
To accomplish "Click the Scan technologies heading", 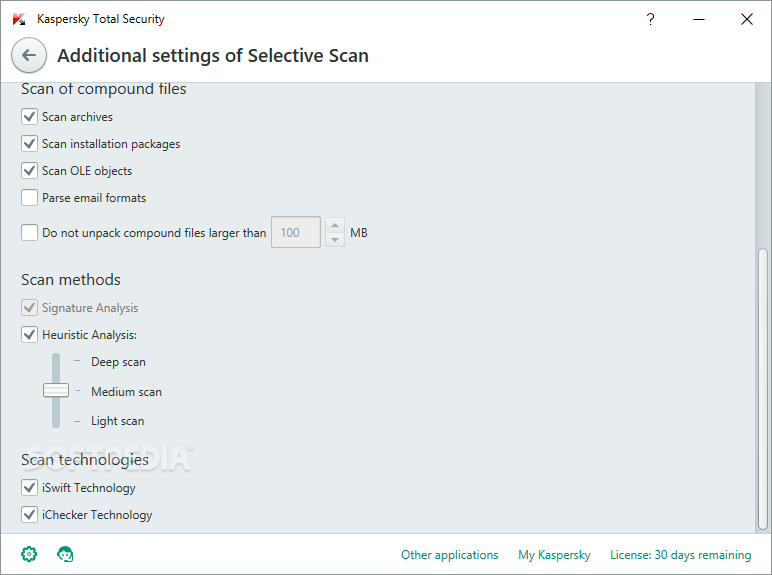I will (x=85, y=460).
